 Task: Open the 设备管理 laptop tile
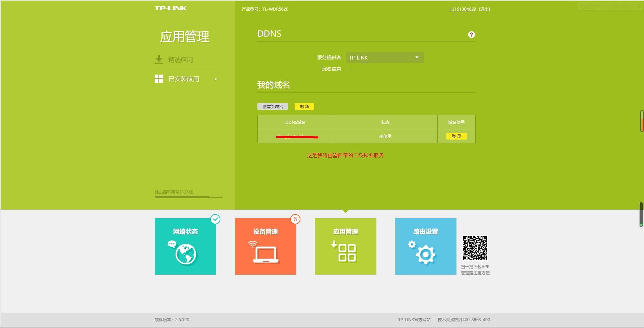266,246
